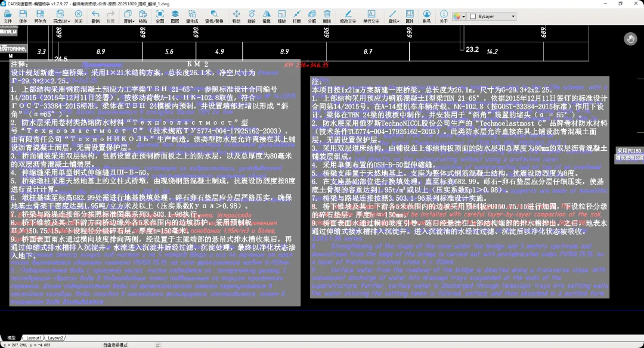Select the 镜像 (Mirror) tool

(x=266, y=16)
